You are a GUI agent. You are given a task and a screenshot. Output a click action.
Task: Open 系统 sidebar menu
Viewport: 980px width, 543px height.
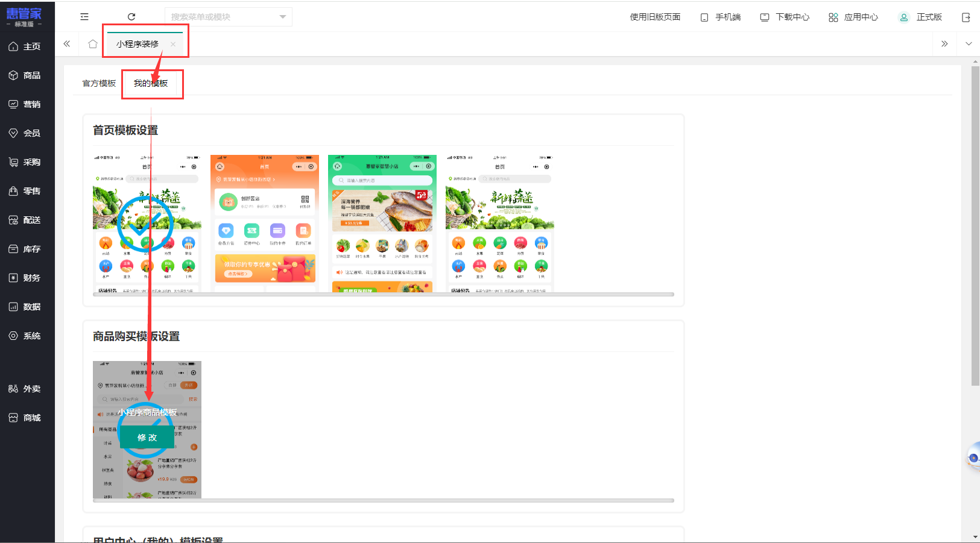(x=27, y=336)
